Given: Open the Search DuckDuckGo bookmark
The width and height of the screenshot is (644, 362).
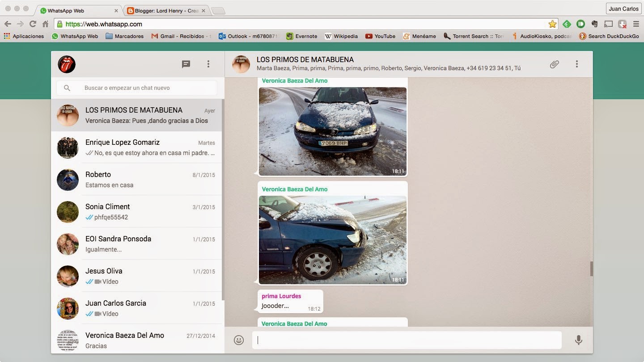Looking at the screenshot, I should pyautogui.click(x=609, y=36).
